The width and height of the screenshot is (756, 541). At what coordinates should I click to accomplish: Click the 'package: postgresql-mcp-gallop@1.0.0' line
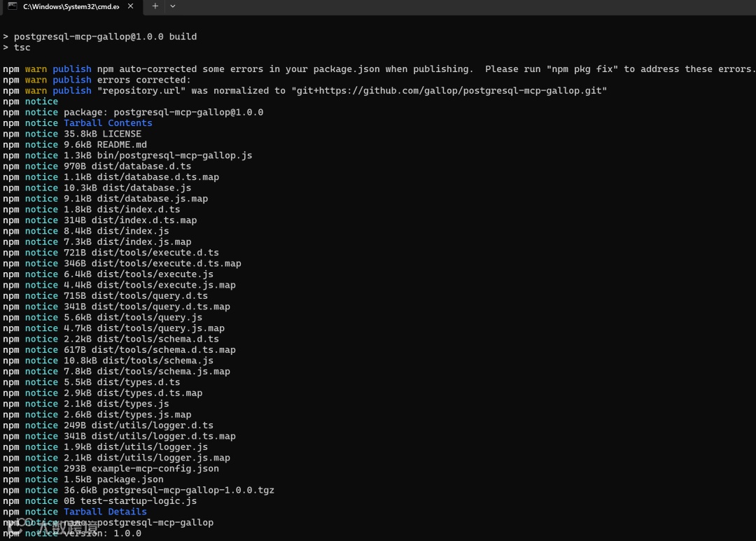[x=133, y=113]
